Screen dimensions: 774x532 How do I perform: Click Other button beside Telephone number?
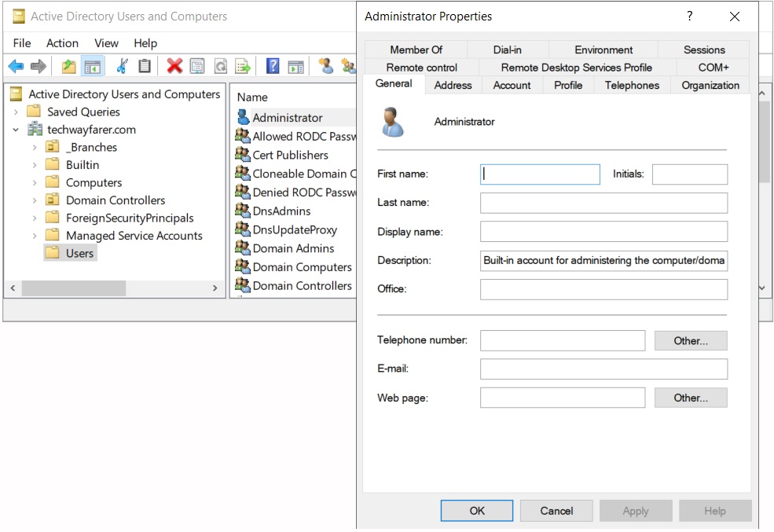(690, 340)
